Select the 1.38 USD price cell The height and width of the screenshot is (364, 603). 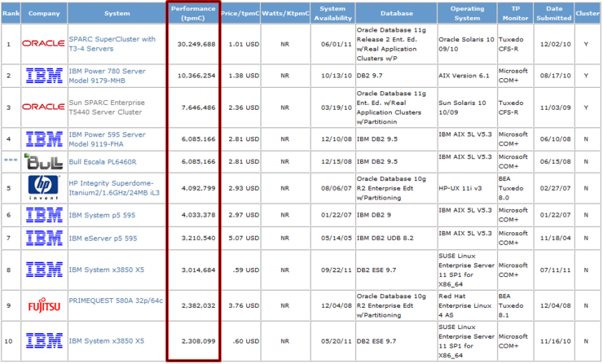tap(244, 76)
